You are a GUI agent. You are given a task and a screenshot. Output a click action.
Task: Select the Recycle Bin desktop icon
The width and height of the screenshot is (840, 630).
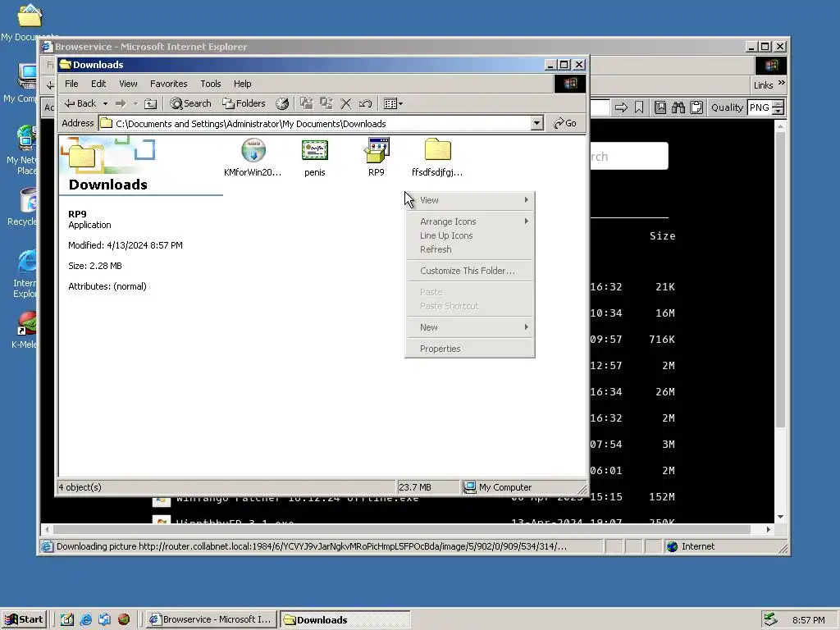[x=22, y=207]
